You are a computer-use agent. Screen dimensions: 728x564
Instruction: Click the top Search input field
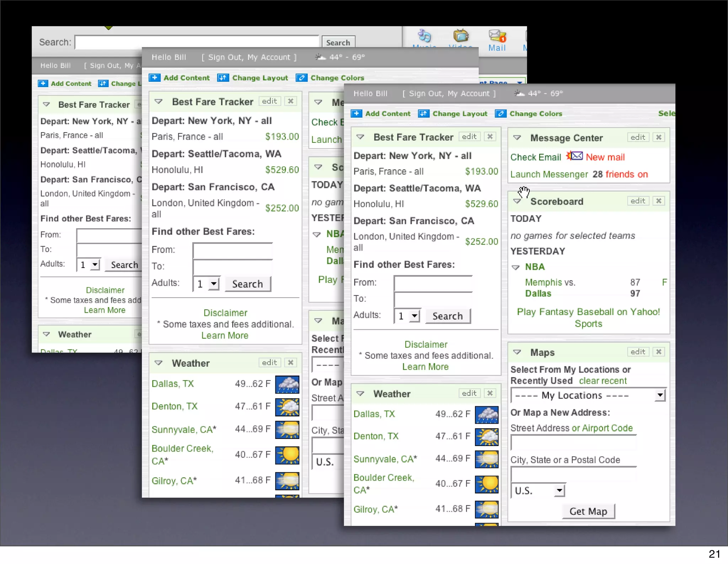pyautogui.click(x=197, y=42)
